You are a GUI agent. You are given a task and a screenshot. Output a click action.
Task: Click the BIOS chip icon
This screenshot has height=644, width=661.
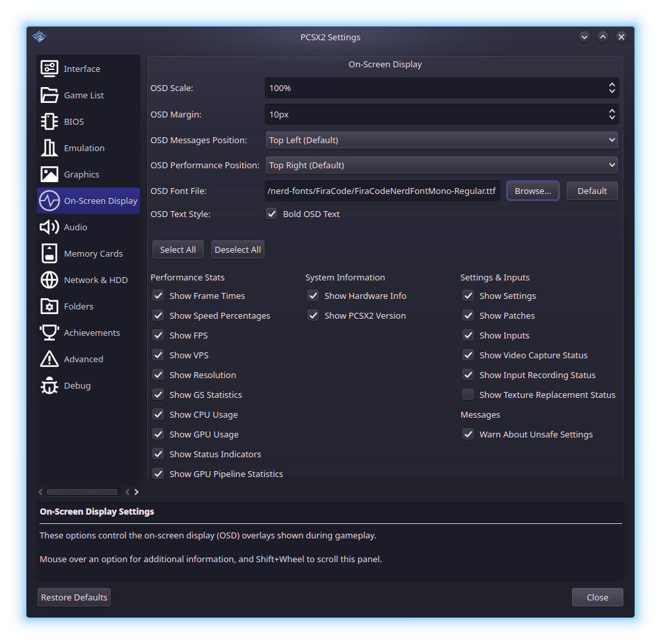click(x=49, y=121)
